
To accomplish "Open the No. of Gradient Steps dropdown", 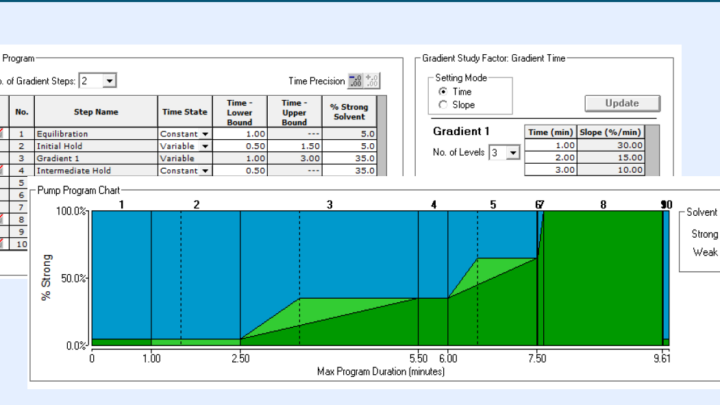I will (109, 81).
